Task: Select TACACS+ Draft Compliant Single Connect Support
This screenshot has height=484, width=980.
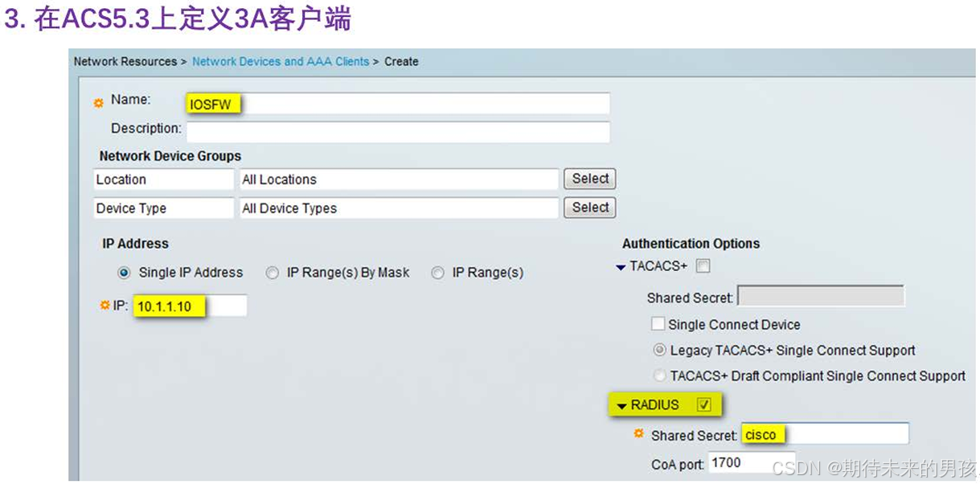Action: pos(659,375)
